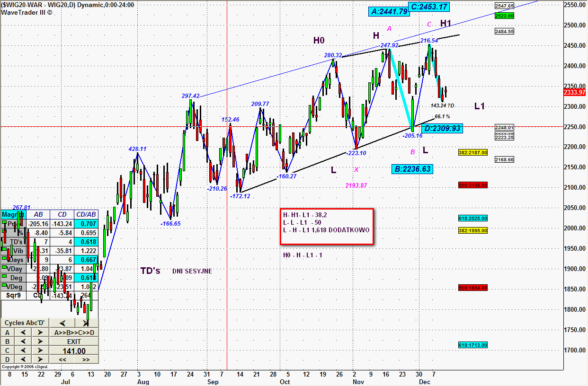Toggle the Days magnet indicator

tap(4, 260)
